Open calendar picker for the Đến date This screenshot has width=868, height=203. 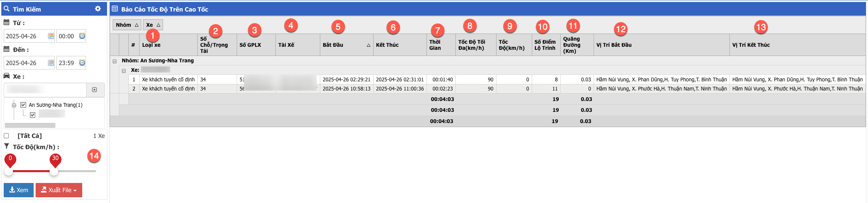point(51,63)
